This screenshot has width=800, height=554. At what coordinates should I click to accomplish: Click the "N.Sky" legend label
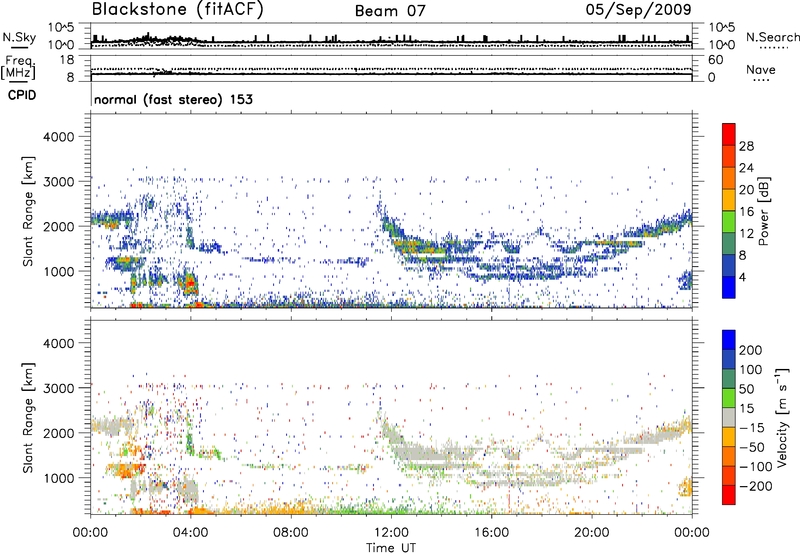19,37
